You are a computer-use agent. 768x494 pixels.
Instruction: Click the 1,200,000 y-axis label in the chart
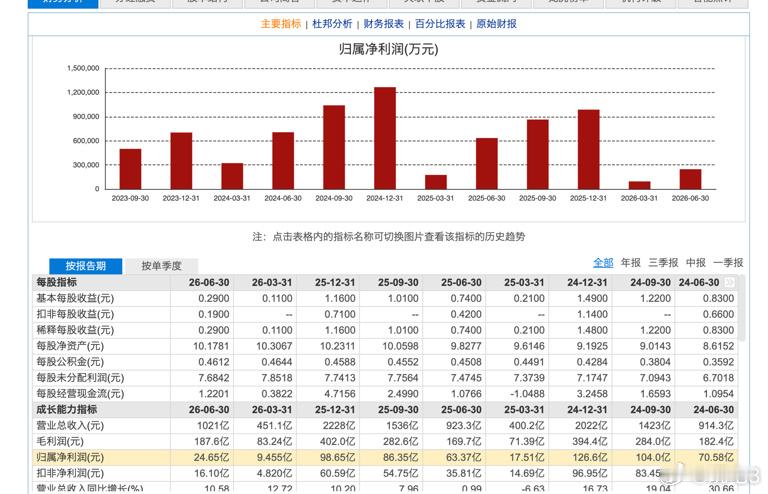point(83,92)
